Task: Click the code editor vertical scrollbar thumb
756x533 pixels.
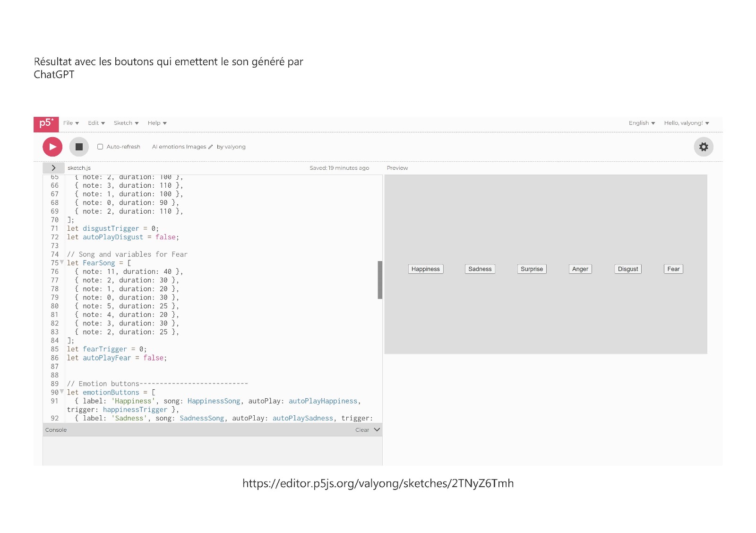Action: point(380,280)
